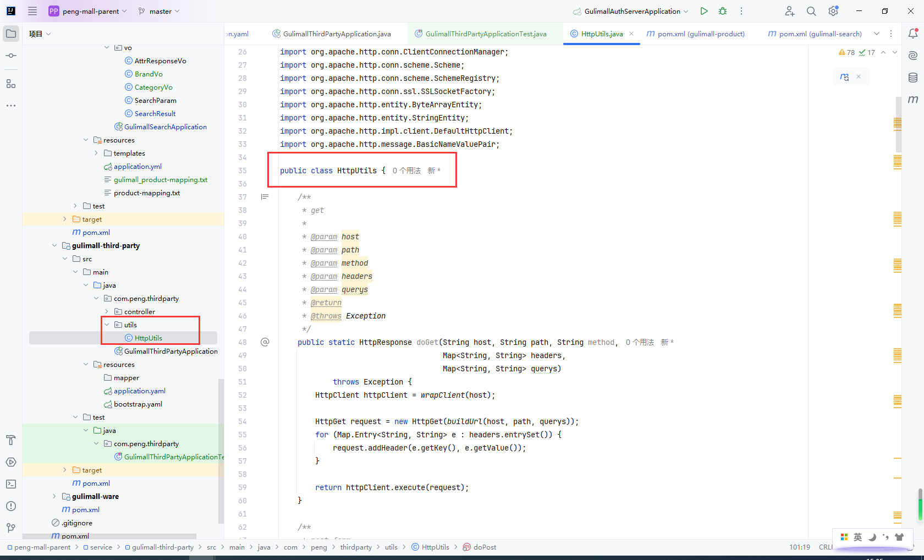This screenshot has width=924, height=560.
Task: Open the Project tool window folder icon
Action: click(11, 34)
